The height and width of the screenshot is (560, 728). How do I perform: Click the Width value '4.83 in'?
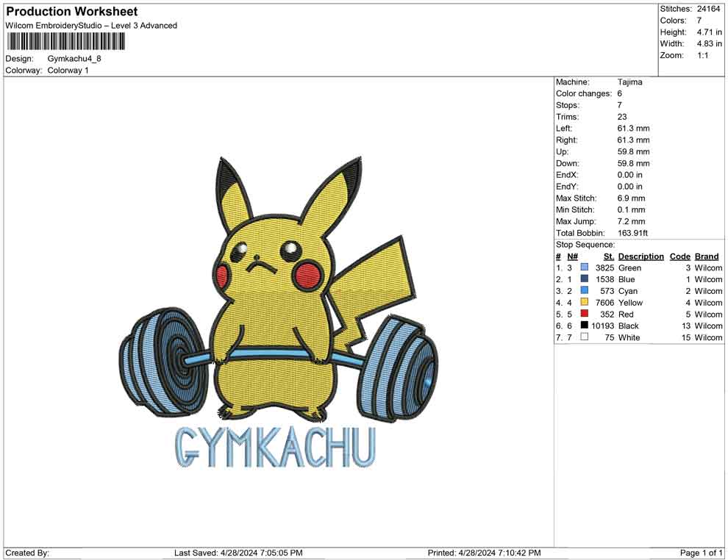709,43
